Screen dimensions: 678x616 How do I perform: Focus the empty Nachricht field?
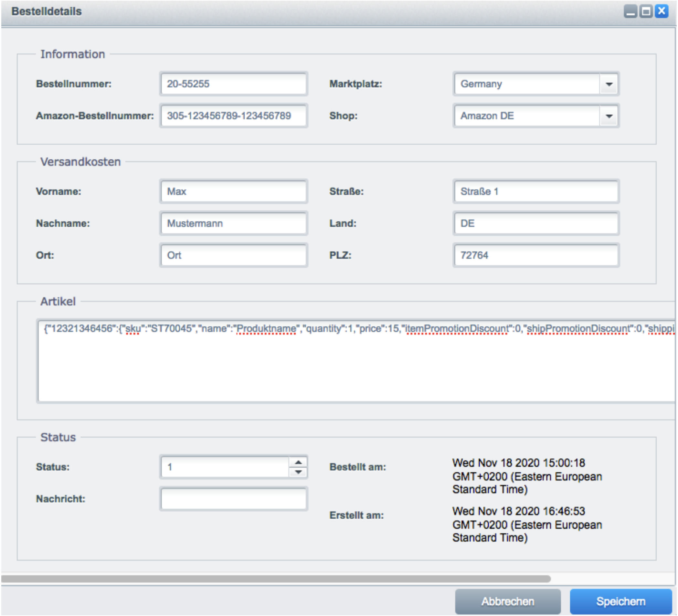point(233,499)
